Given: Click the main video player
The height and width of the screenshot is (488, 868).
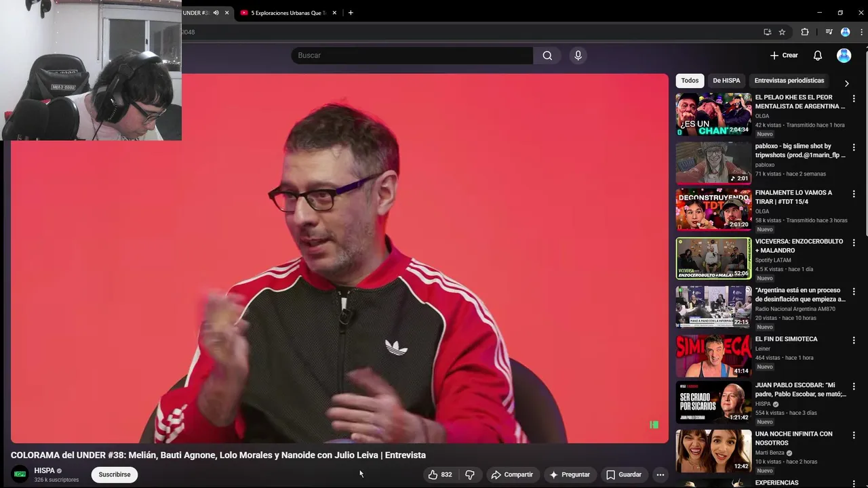Looking at the screenshot, I should [x=340, y=258].
